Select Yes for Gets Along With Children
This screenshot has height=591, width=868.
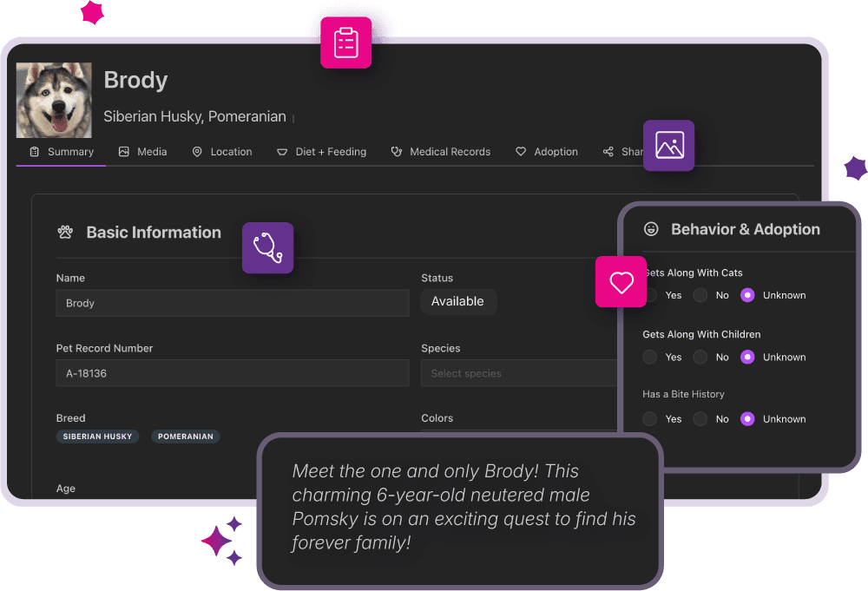coord(650,358)
